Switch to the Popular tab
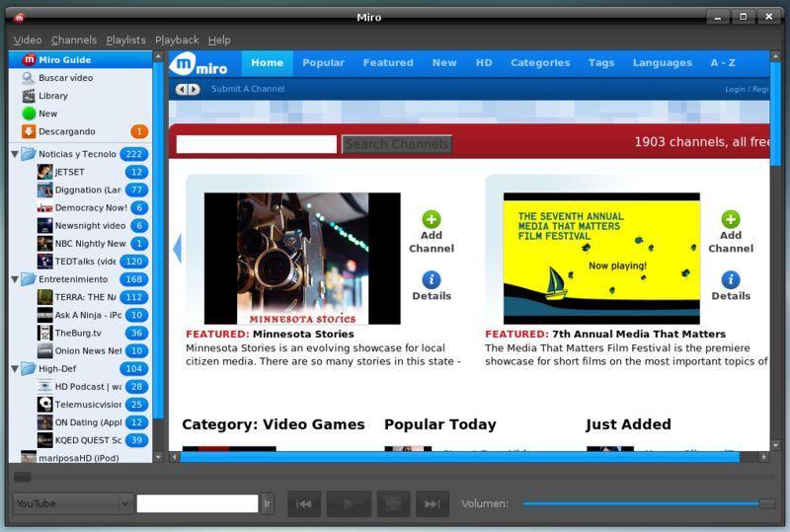The width and height of the screenshot is (790, 532). click(323, 63)
